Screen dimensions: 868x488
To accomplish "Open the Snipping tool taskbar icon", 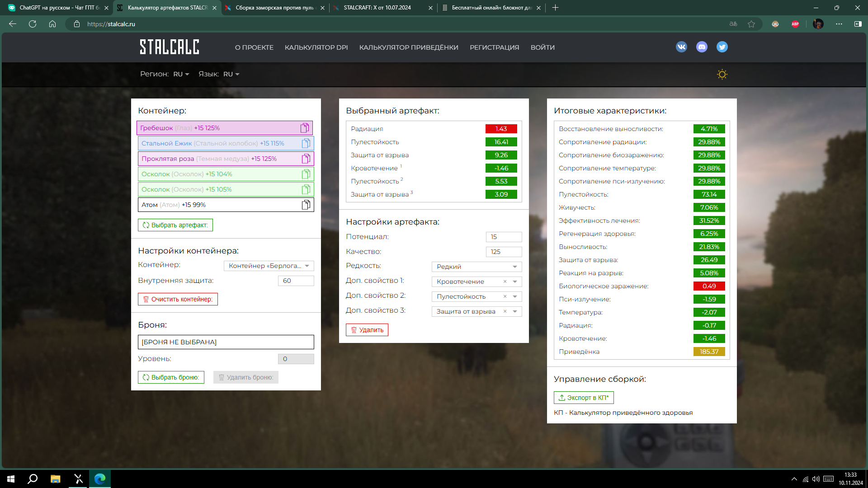I will click(x=78, y=479).
